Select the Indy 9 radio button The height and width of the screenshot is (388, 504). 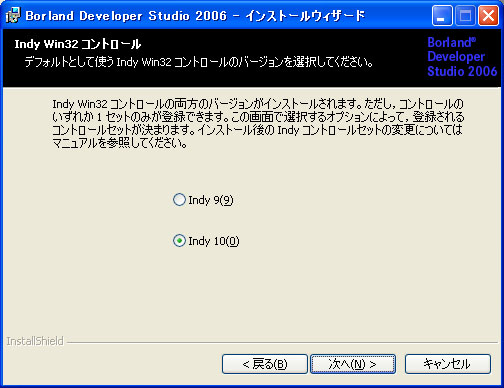click(x=179, y=200)
